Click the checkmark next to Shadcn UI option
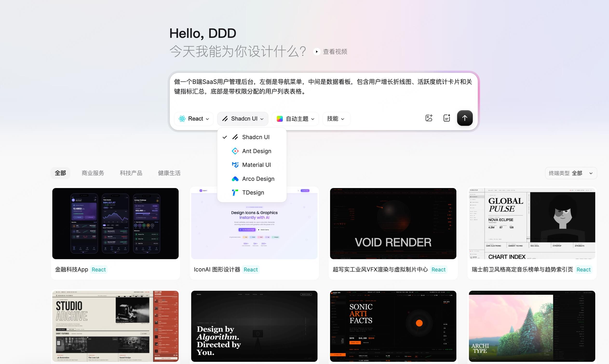The height and width of the screenshot is (364, 609). coord(225,137)
